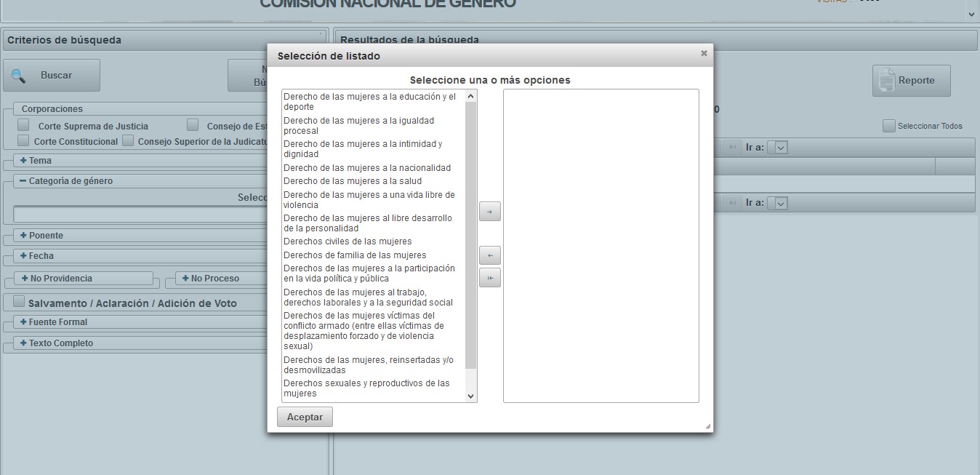Viewport: 980px width, 475px height.
Task: Close the Selección de listado dialog
Action: (x=703, y=54)
